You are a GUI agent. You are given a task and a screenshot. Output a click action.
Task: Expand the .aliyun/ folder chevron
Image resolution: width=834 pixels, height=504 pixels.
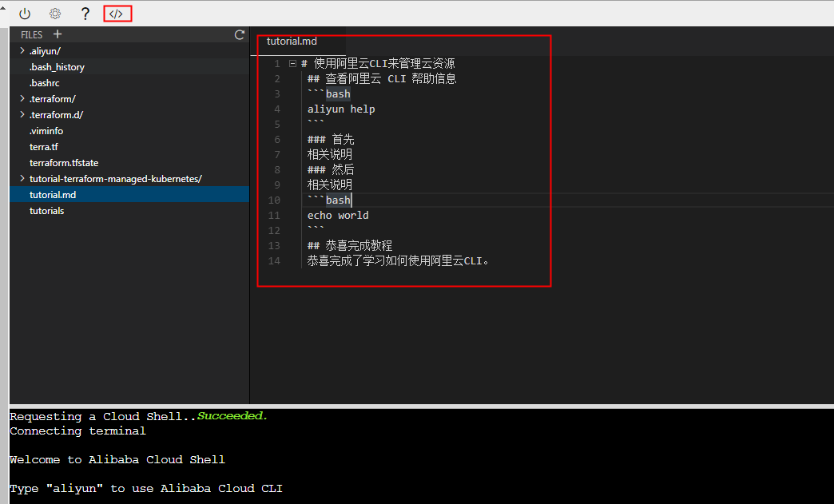22,50
